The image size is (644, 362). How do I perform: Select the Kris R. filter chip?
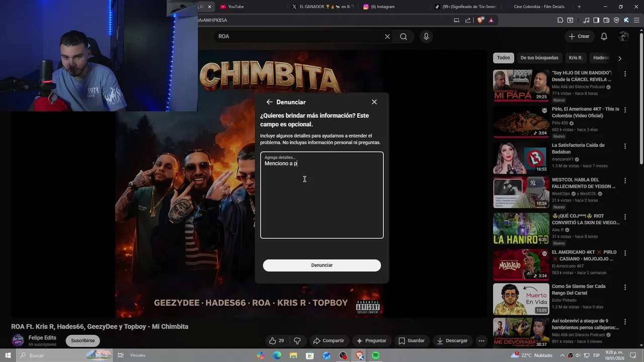(x=576, y=58)
